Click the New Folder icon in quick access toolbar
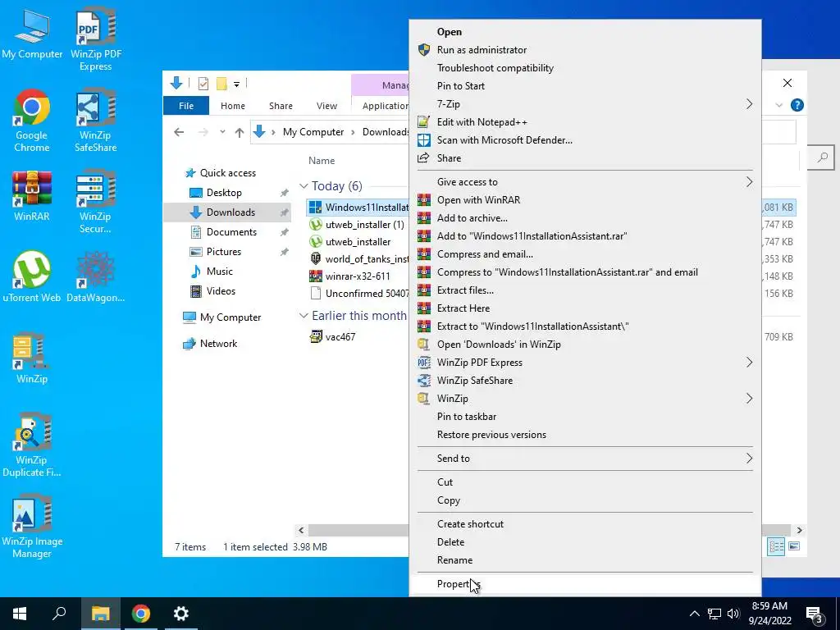The width and height of the screenshot is (840, 630). click(x=221, y=83)
